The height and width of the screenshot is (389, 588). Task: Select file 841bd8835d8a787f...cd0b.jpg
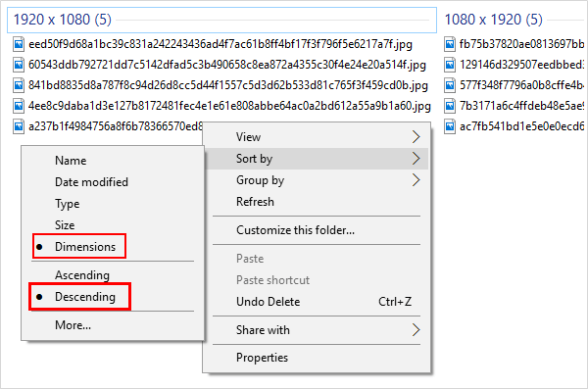pos(228,85)
